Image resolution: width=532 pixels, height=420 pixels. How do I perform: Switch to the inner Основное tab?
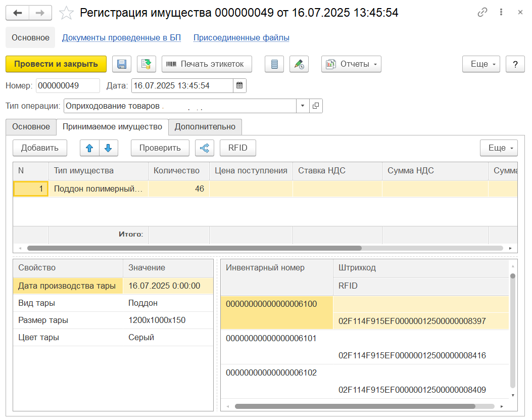tap(31, 126)
